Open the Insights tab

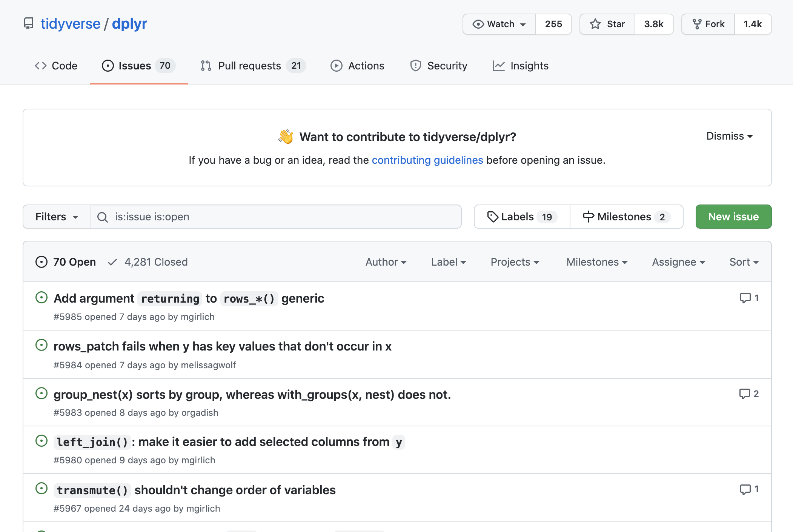(521, 66)
